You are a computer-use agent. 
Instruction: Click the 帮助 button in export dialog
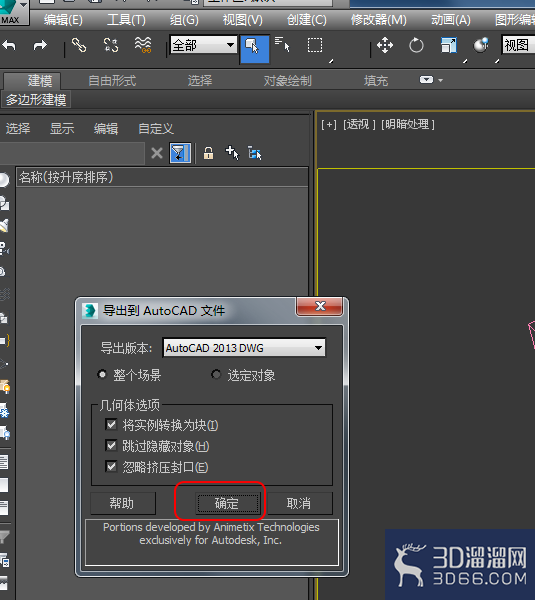pos(122,503)
